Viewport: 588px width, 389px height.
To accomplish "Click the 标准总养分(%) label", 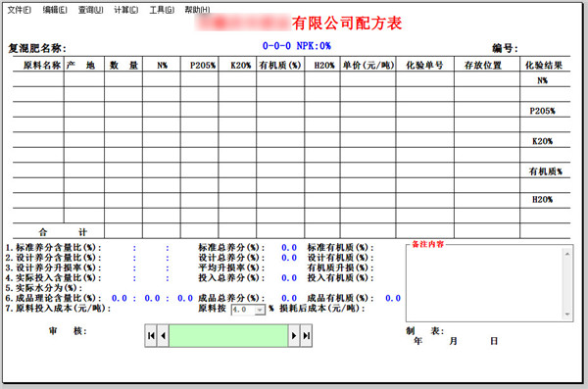I will 231,248.
